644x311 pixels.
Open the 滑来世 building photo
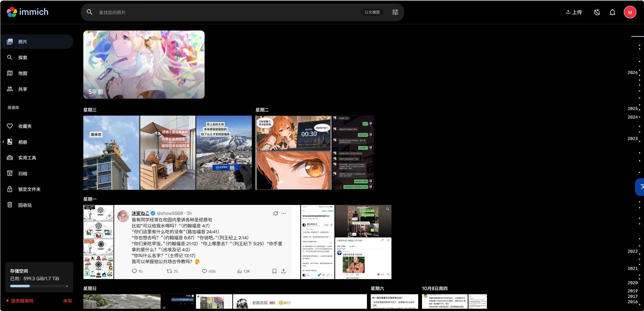[x=111, y=153]
